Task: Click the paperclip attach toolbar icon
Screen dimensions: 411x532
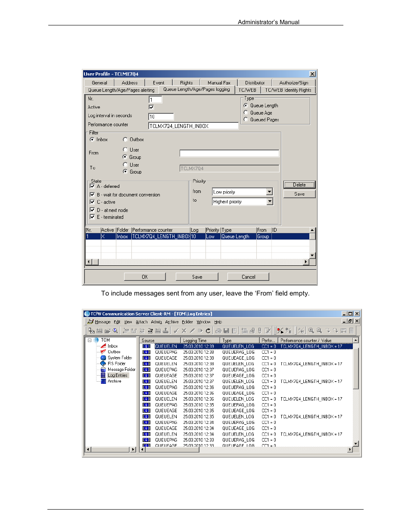Action: [x=260, y=331]
